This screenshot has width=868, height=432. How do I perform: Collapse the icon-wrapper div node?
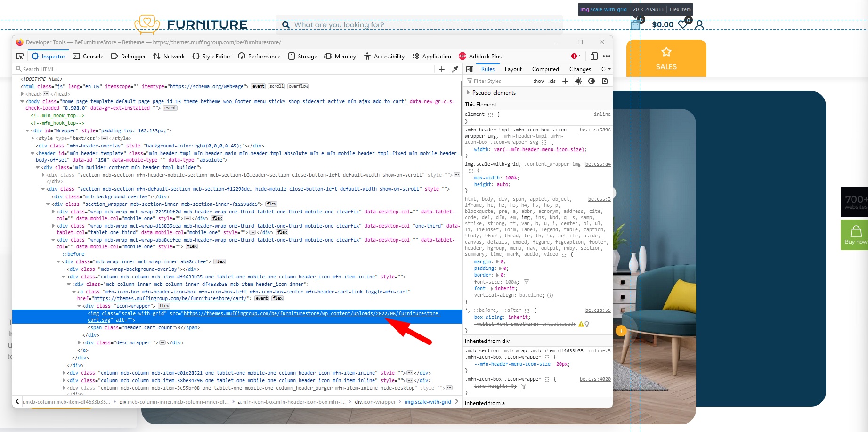(79, 306)
